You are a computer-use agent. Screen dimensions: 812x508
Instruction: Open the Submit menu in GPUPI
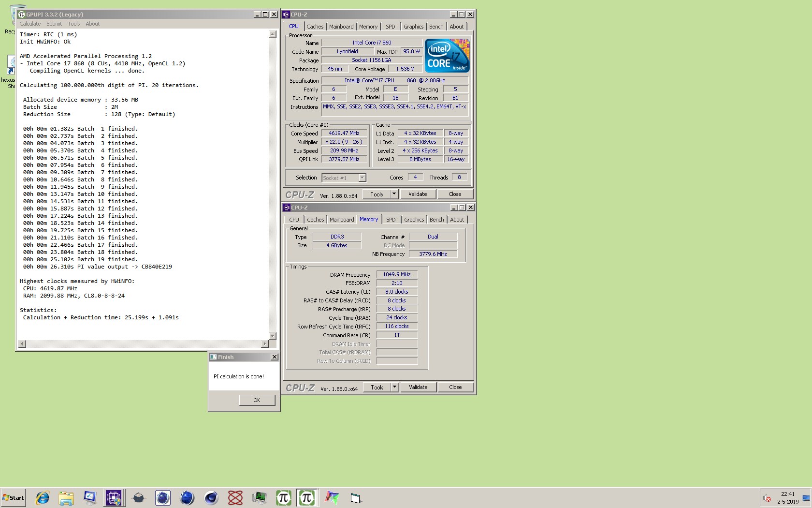coord(54,24)
